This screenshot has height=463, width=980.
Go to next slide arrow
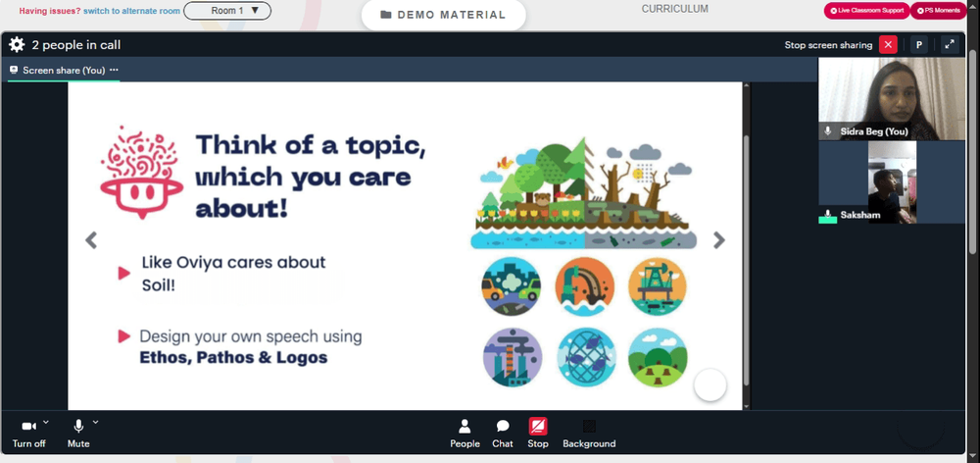tap(719, 240)
